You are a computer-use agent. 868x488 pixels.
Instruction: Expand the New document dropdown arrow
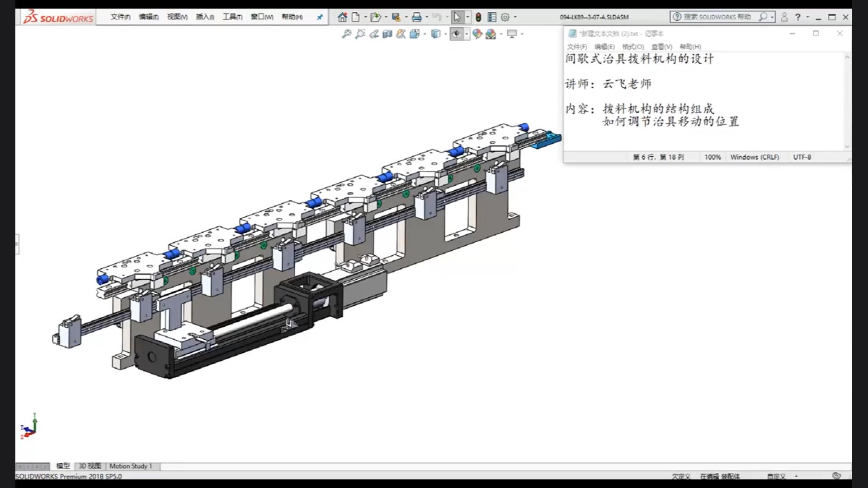coord(365,17)
